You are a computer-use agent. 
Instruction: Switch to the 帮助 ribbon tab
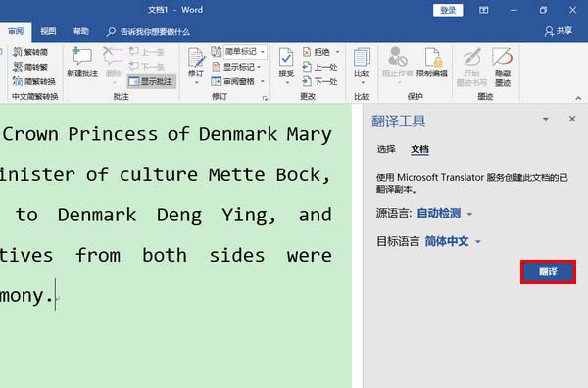click(x=81, y=31)
